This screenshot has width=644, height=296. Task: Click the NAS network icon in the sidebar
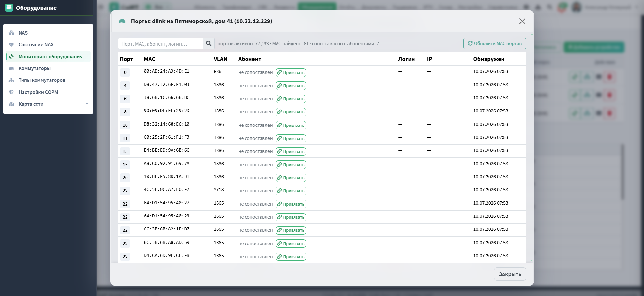[11, 33]
